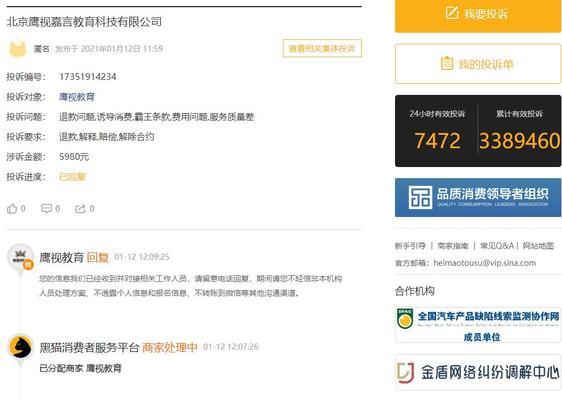
Task: Open 我的投诉单 button
Action: click(478, 64)
